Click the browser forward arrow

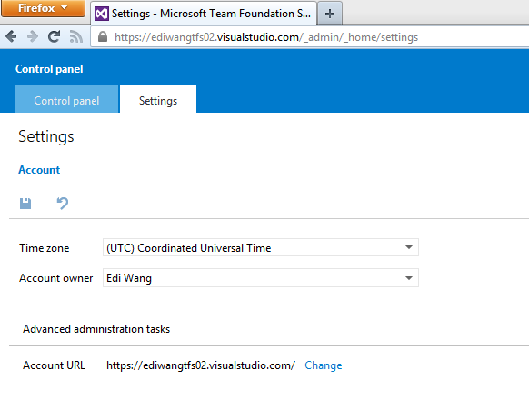coord(33,36)
